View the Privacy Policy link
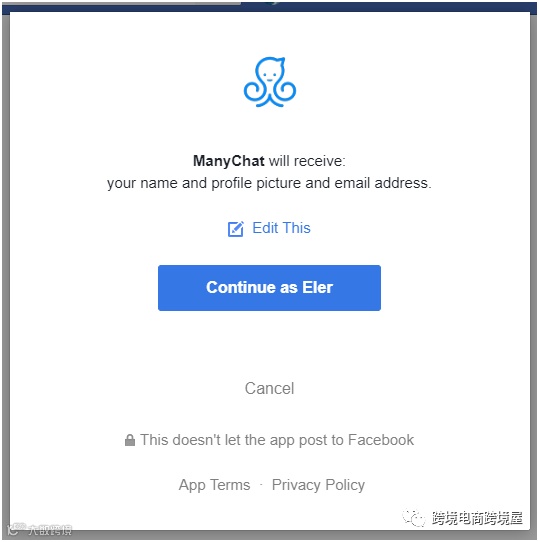 (x=318, y=485)
